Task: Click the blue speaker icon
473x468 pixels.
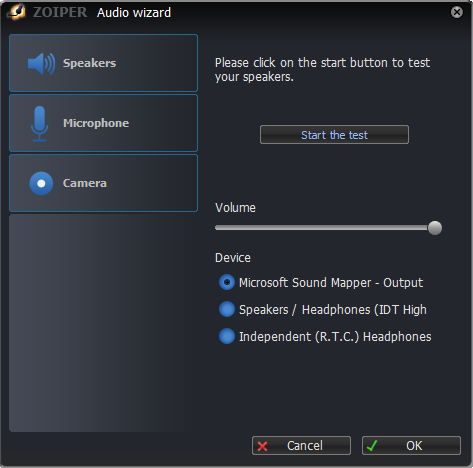Action: click(41, 63)
